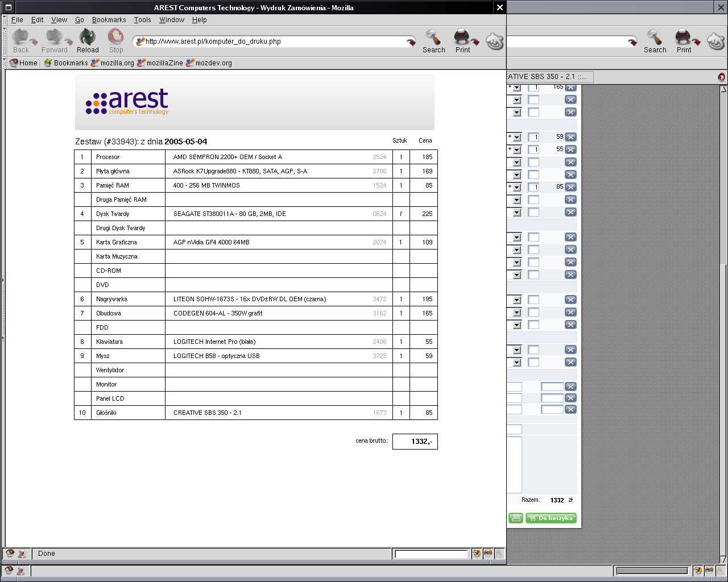Click the address field showing komputer_do_druku.php
This screenshot has height=582, width=728.
coord(273,41)
